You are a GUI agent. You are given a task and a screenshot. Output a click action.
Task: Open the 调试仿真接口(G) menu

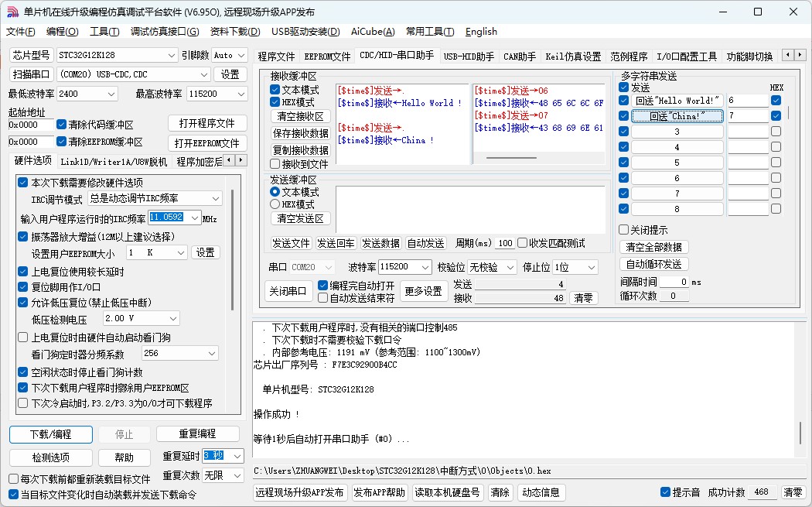click(165, 32)
